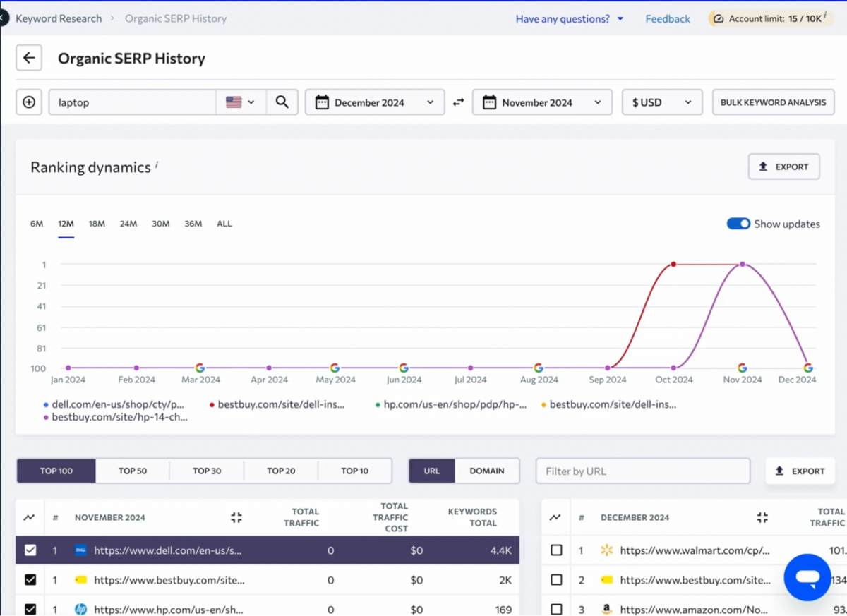The height and width of the screenshot is (616, 847).
Task: Select the TOP 100 tab
Action: (56, 471)
